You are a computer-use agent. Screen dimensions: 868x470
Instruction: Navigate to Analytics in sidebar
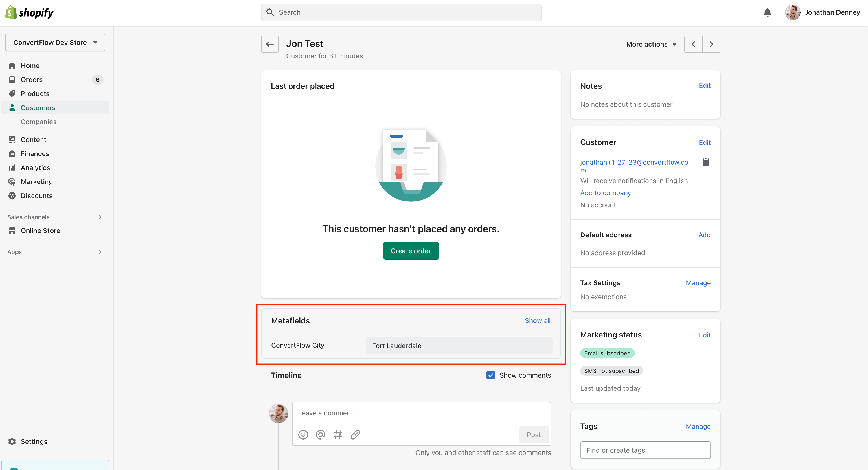[x=35, y=168]
